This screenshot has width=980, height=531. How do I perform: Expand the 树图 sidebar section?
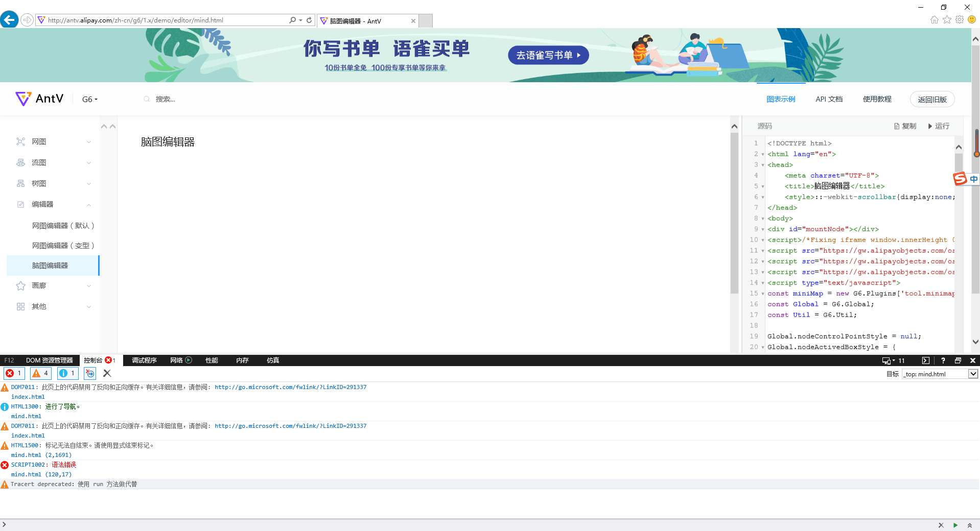(54, 183)
